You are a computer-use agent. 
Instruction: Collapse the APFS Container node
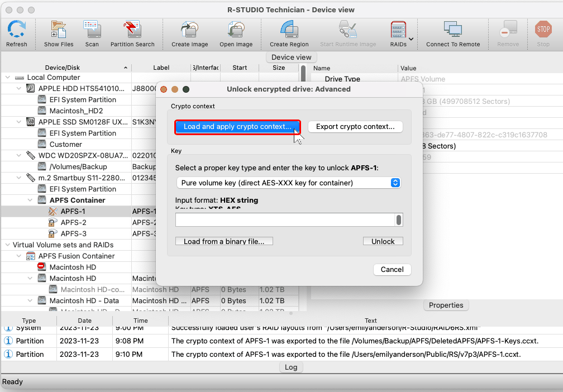(30, 200)
